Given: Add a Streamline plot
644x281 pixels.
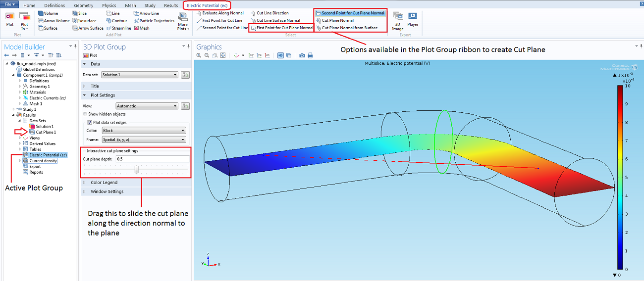Looking at the screenshot, I should pyautogui.click(x=118, y=28).
